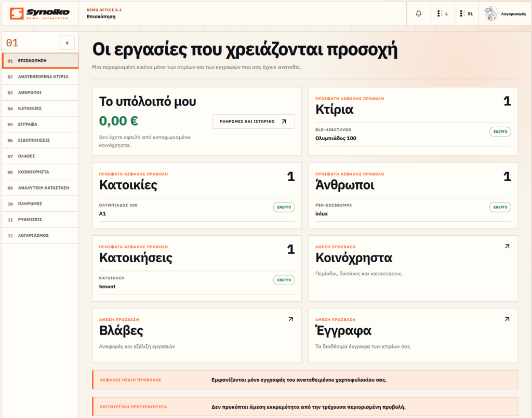Image resolution: width=532 pixels, height=418 pixels.
Task: Open ΑΝΑΤΕΘΕΙΜΕΝΑ ΚΤΙΡΙΑ in the sidebar
Action: (x=41, y=77)
